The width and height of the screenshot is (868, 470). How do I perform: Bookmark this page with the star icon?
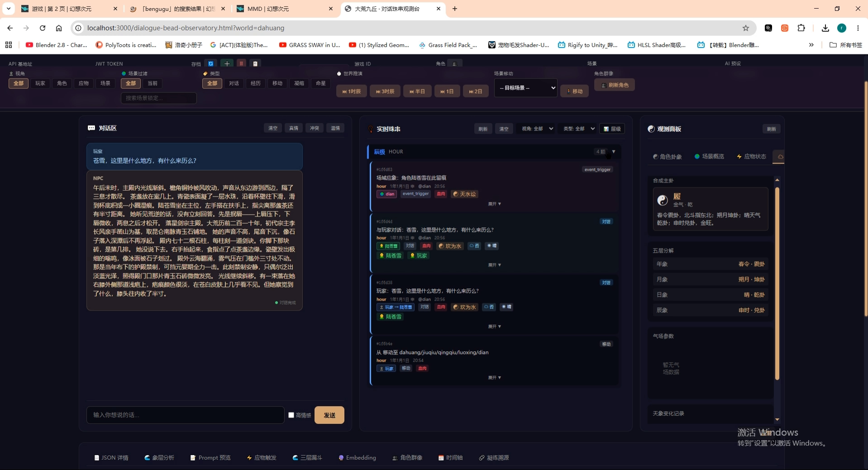(746, 28)
